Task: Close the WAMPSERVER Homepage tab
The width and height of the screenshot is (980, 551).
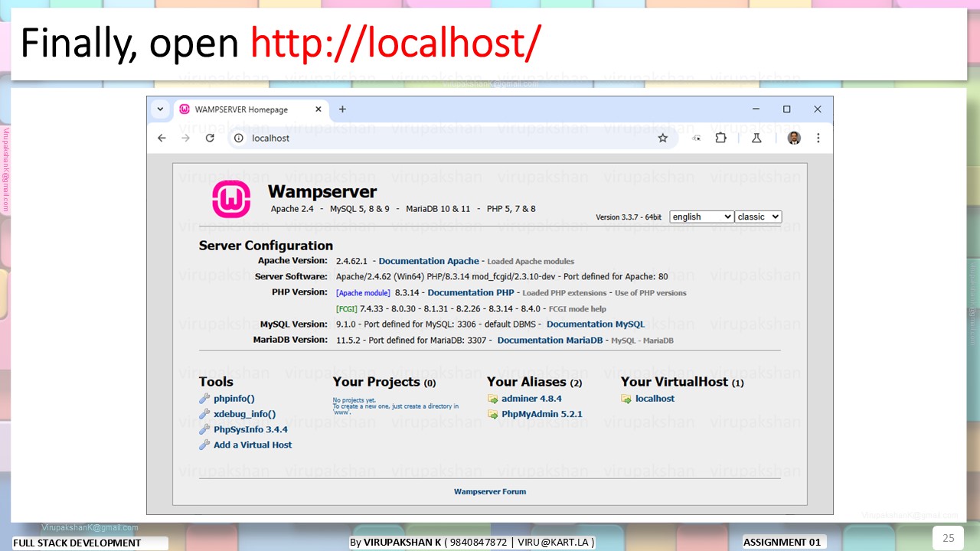Action: click(x=318, y=109)
